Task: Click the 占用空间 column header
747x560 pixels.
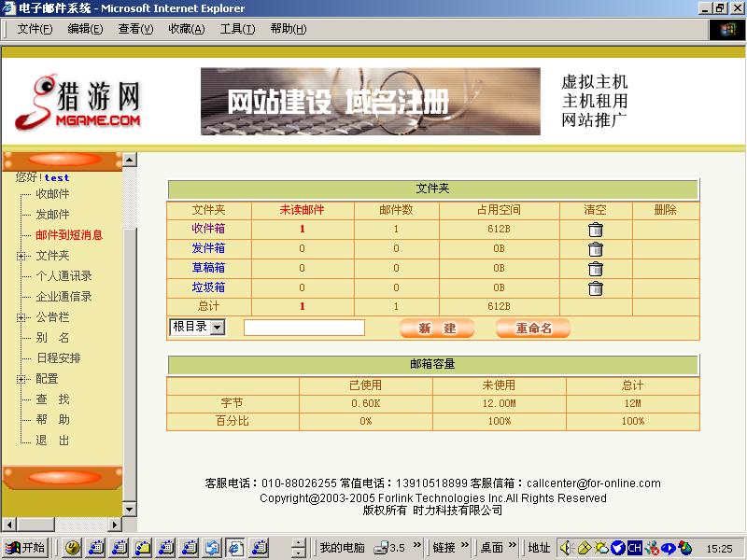Action: pyautogui.click(x=499, y=210)
